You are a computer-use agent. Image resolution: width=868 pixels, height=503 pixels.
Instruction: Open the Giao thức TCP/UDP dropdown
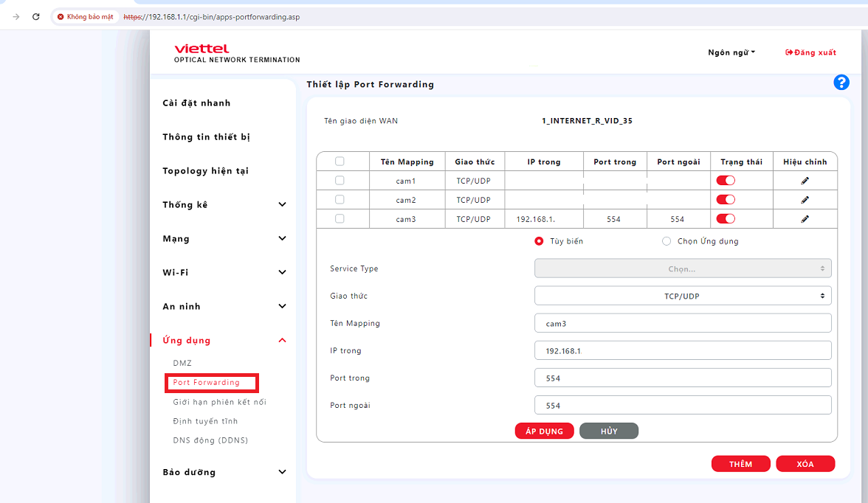[682, 296]
